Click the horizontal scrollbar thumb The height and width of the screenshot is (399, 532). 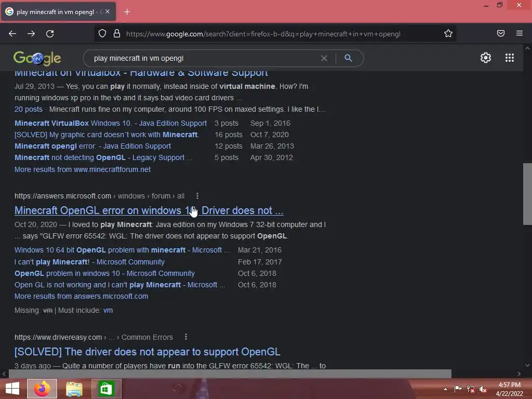[x=230, y=374]
